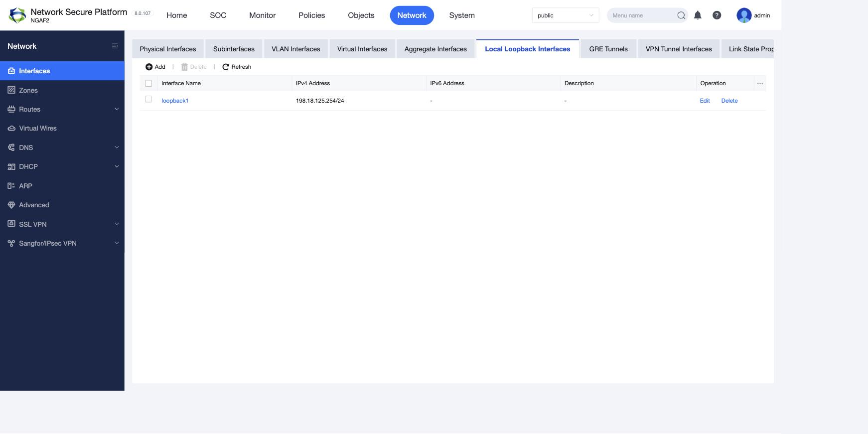The image size is (868, 434).
Task: Click the Refresh circular arrow icon
Action: (x=226, y=67)
